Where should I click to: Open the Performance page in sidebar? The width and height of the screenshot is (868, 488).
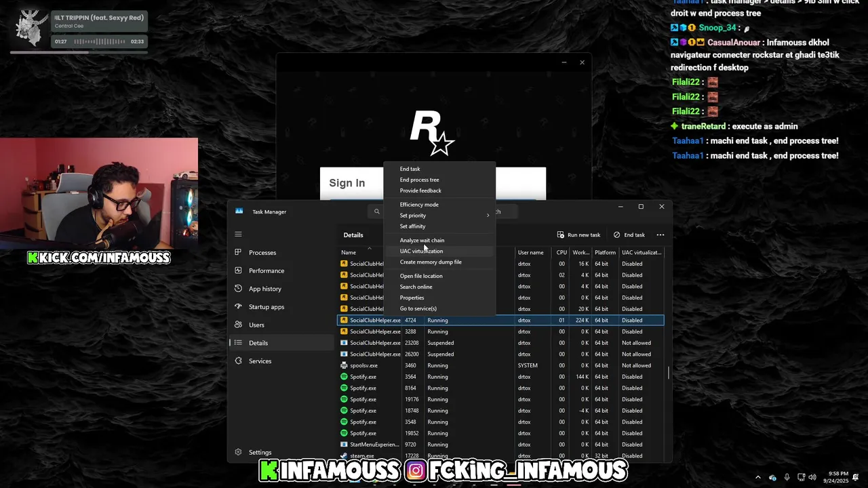coord(267,270)
